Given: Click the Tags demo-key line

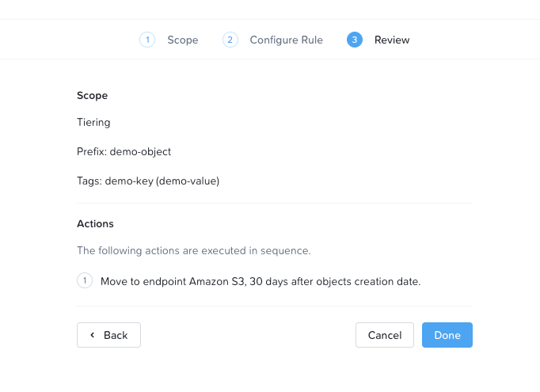Looking at the screenshot, I should pyautogui.click(x=148, y=181).
